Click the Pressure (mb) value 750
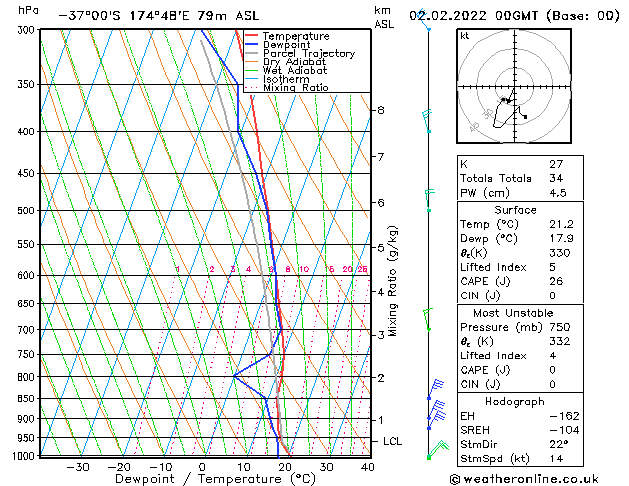This screenshot has height=486, width=629. tap(560, 327)
